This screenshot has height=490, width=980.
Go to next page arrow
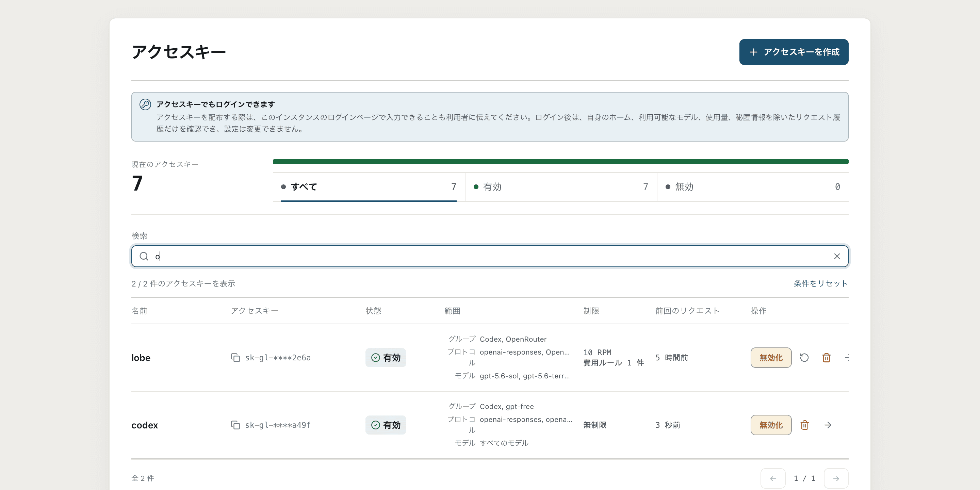(836, 478)
